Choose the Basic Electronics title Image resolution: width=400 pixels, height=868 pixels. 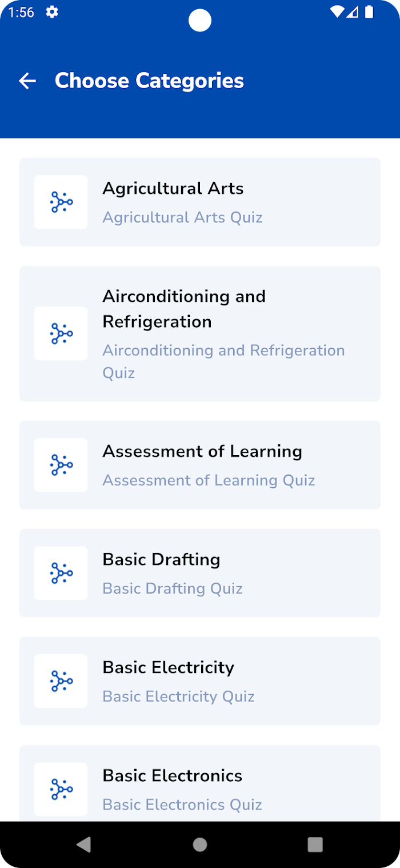point(173,775)
